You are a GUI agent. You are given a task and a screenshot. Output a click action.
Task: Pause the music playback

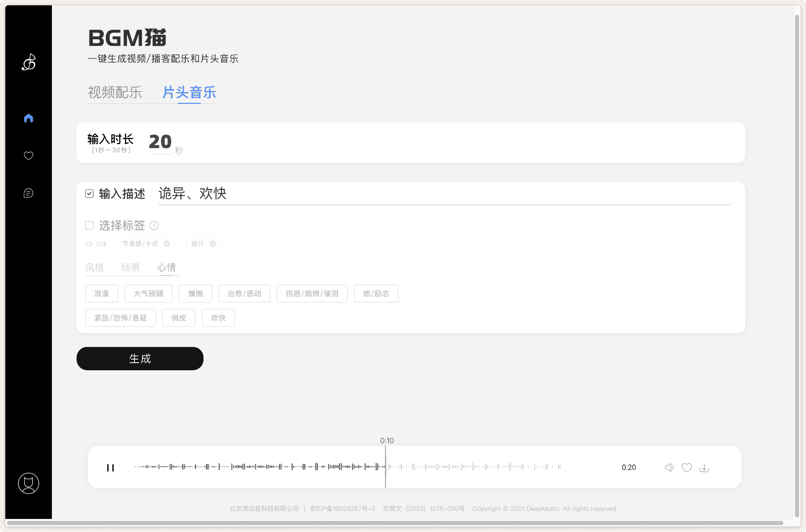pyautogui.click(x=110, y=468)
